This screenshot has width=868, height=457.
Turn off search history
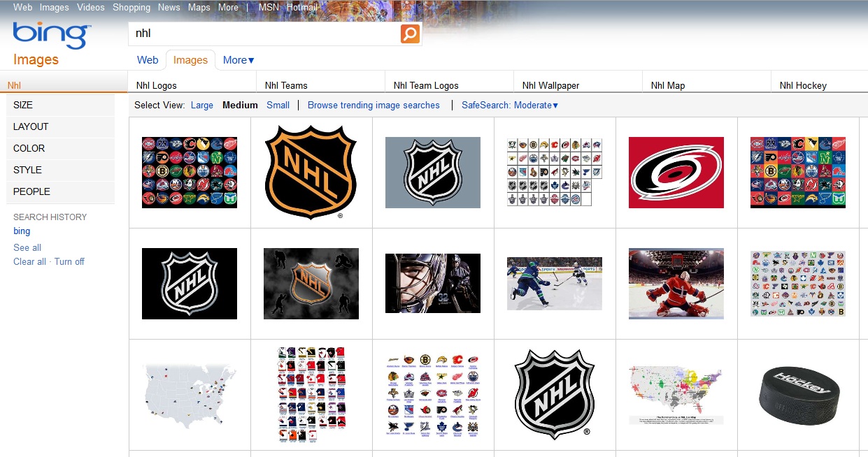click(x=69, y=261)
